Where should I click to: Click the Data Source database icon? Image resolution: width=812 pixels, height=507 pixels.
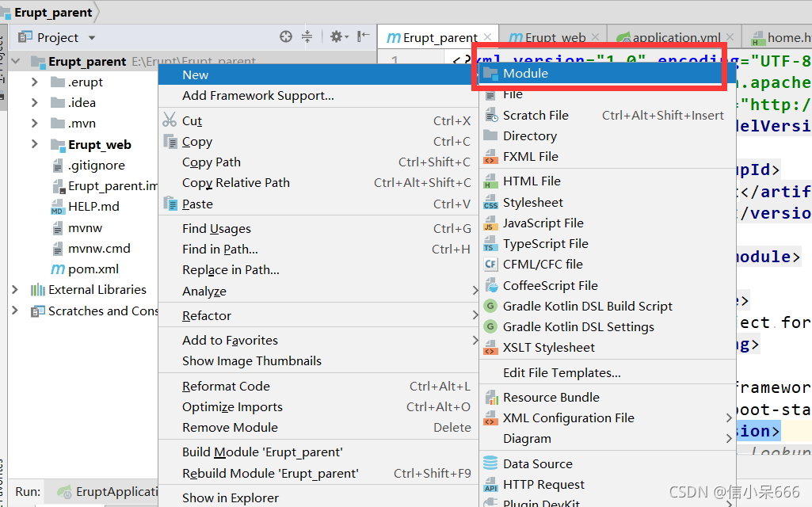pyautogui.click(x=490, y=463)
